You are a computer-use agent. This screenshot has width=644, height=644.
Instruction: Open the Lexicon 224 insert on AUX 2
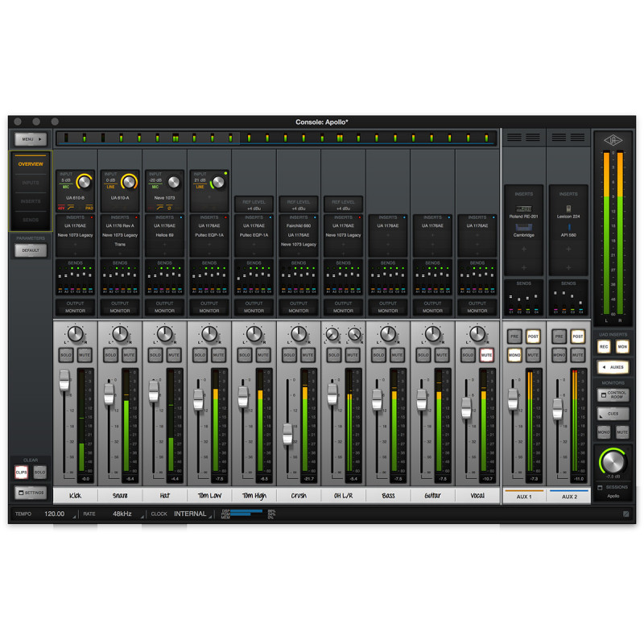[x=569, y=216]
